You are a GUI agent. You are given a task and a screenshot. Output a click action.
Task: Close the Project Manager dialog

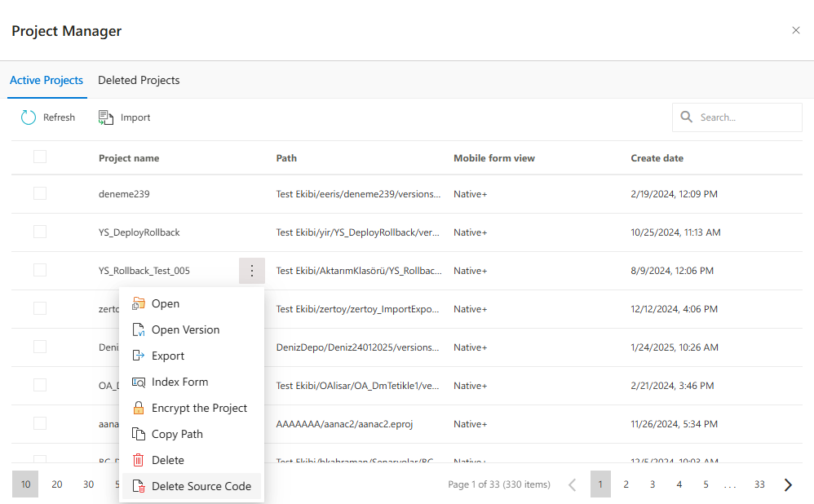(796, 31)
